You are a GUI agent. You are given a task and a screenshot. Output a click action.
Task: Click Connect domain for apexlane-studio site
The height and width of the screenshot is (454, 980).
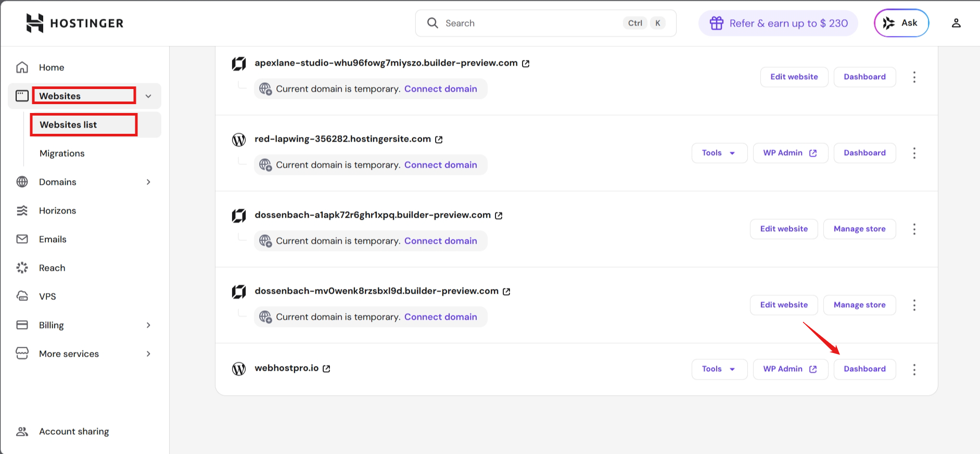440,89
